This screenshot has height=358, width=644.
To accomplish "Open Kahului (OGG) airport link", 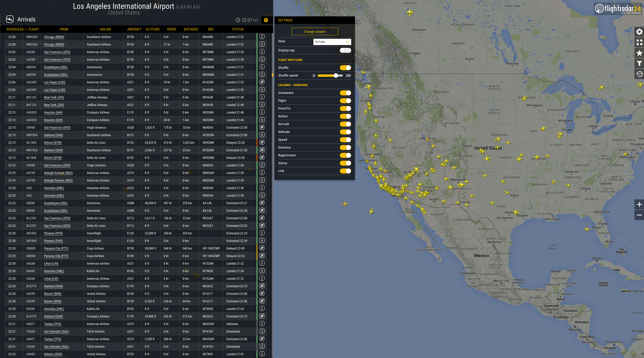I will point(53,354).
